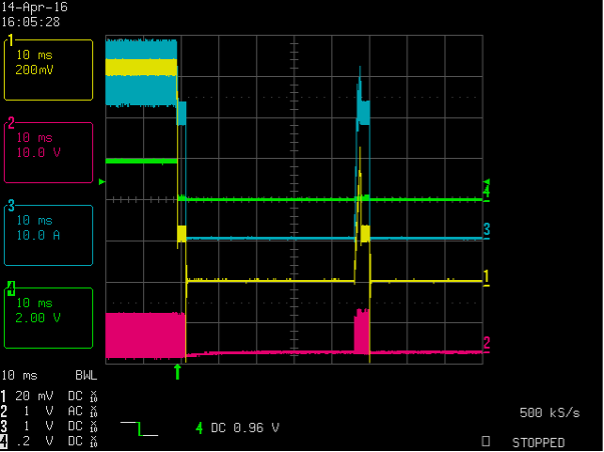Click the channel 2 ground marker right of grid
The image size is (604, 452).
[x=487, y=344]
